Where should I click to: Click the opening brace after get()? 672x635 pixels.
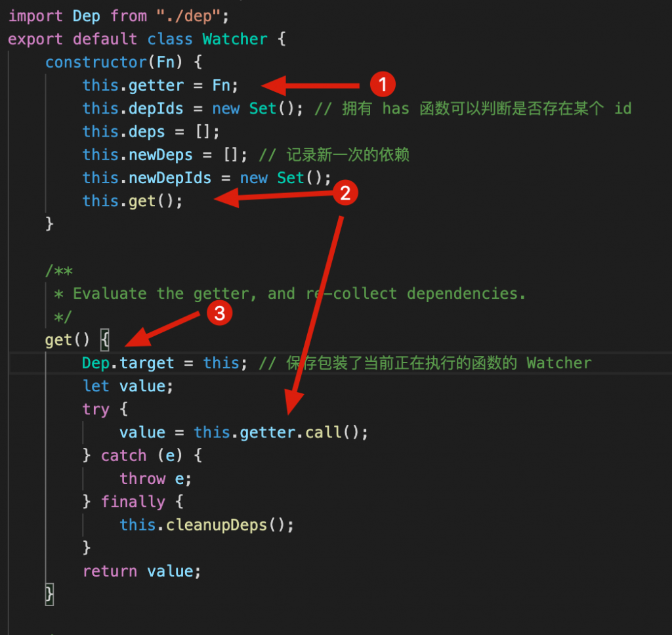tap(105, 340)
